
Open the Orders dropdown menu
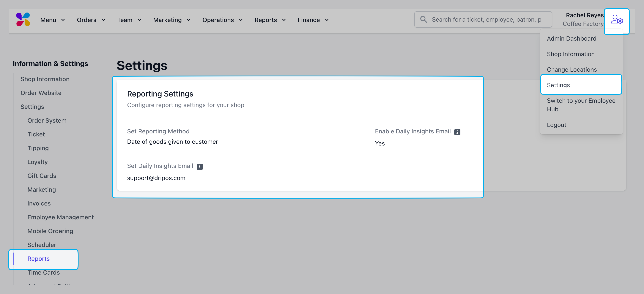[91, 20]
